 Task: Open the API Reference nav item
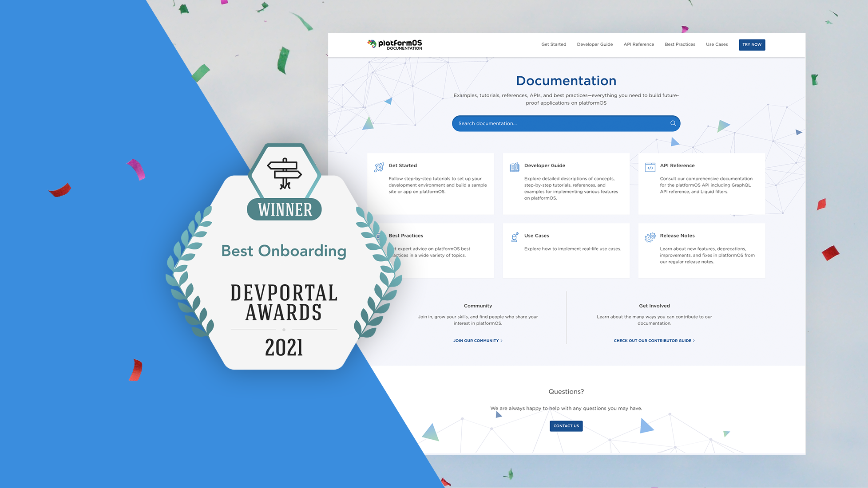638,44
